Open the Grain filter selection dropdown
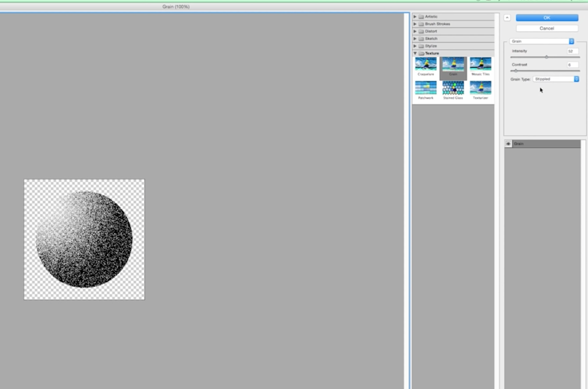The width and height of the screenshot is (588, 389). [x=542, y=41]
